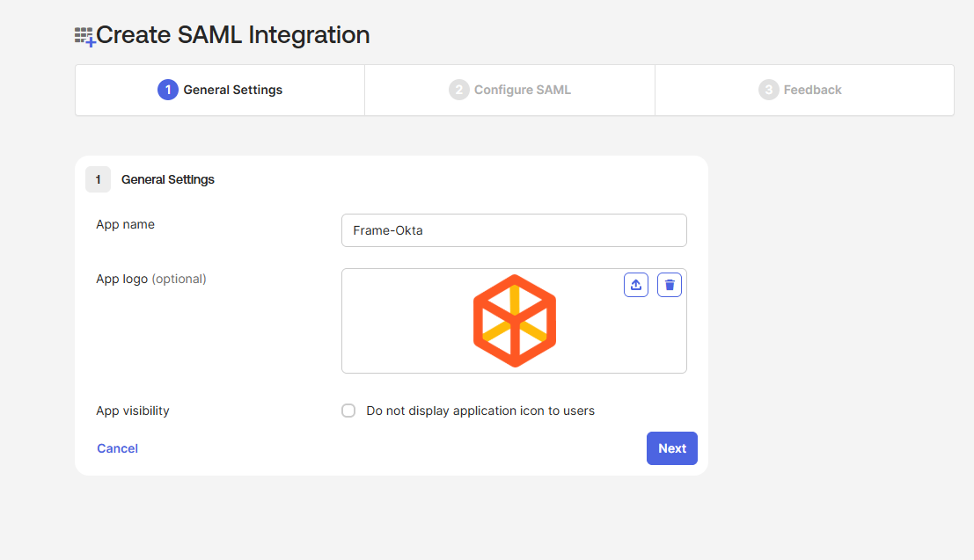Click the "General Settings" section heading
This screenshot has width=974, height=560.
168,179
